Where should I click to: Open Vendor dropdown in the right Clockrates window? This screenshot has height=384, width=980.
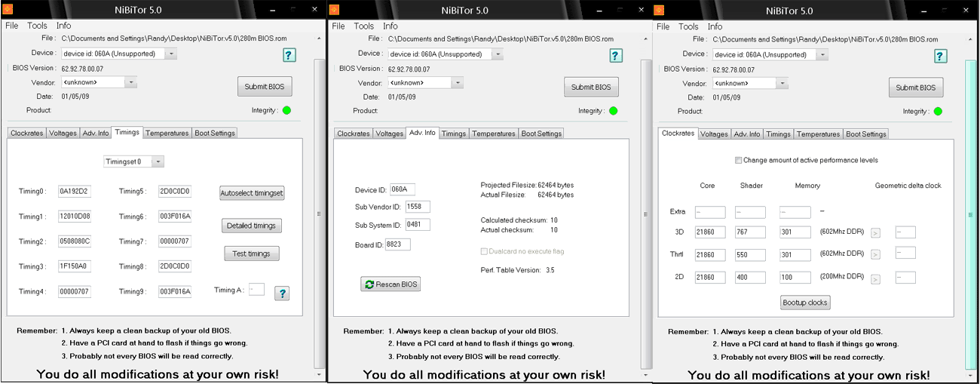point(782,83)
